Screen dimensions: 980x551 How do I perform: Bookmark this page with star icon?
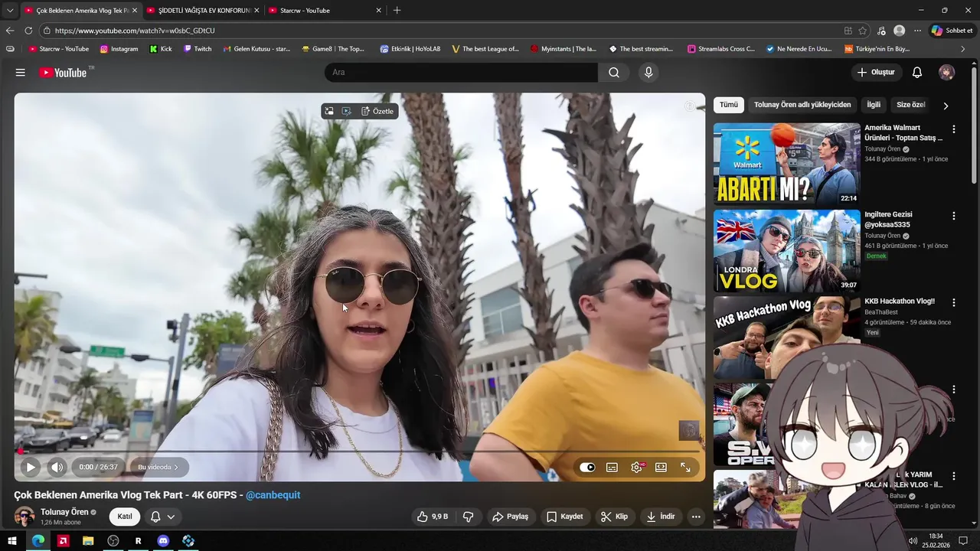click(863, 31)
